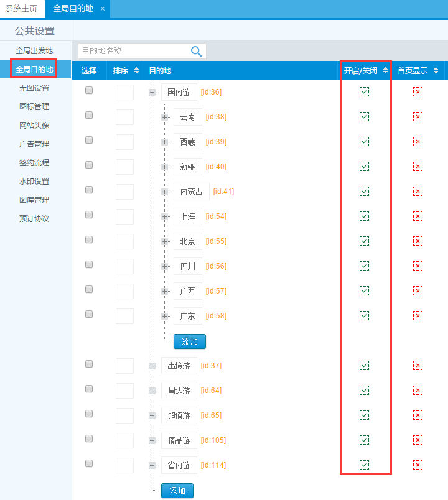448x500 pixels.
Task: Focus the 目的地名称 search field
Action: pos(133,51)
